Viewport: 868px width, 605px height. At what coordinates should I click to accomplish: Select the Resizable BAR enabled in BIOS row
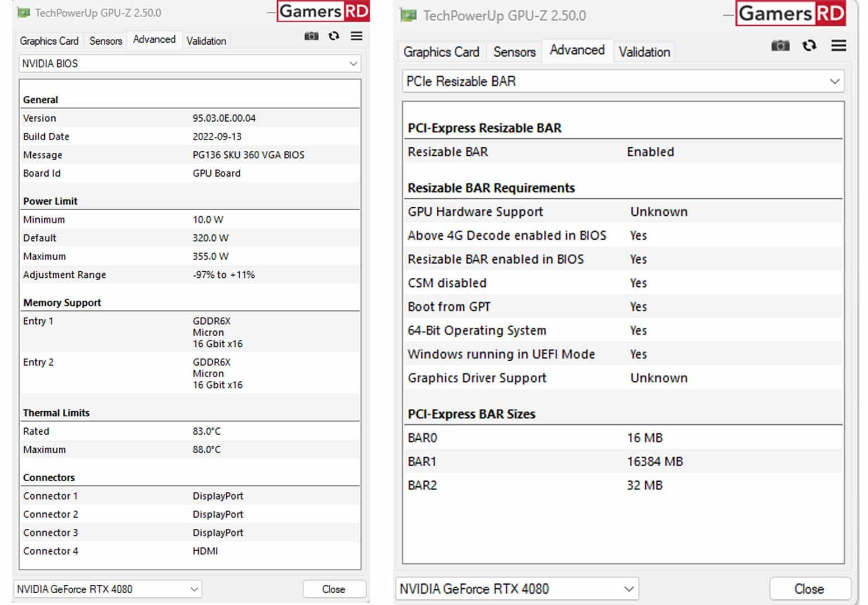[x=623, y=259]
